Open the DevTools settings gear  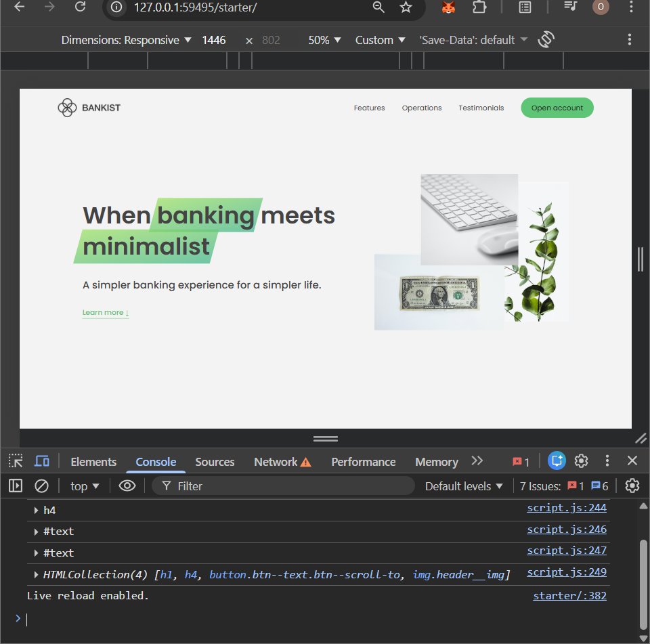(x=581, y=461)
